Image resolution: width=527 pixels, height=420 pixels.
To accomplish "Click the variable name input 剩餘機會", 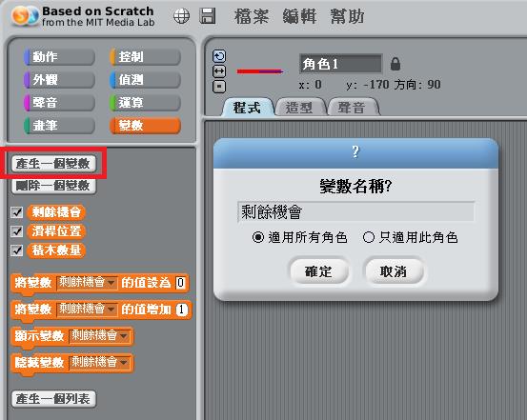I will click(355, 211).
